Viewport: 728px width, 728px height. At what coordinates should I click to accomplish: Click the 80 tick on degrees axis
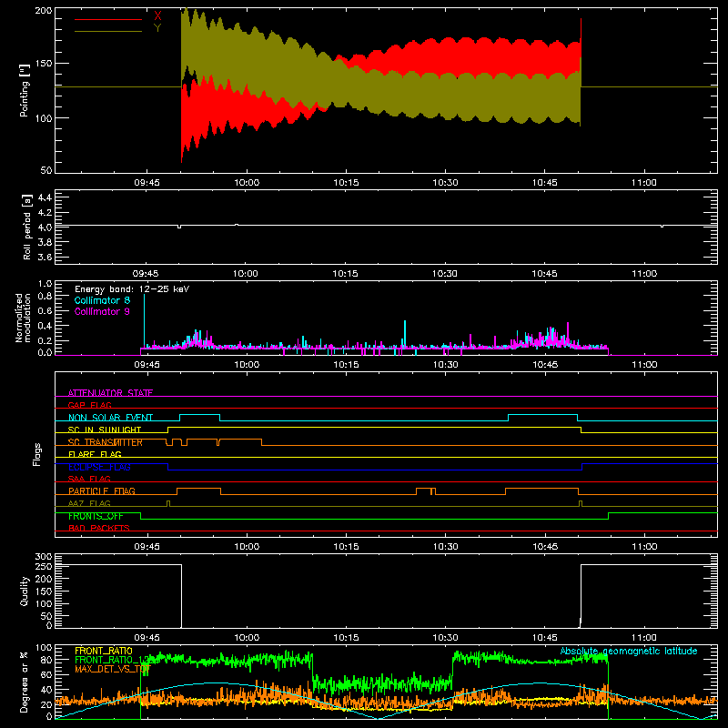click(x=46, y=660)
